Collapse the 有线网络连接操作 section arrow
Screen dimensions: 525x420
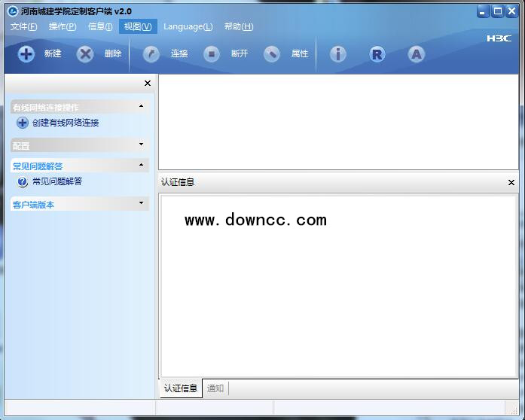pyautogui.click(x=142, y=106)
